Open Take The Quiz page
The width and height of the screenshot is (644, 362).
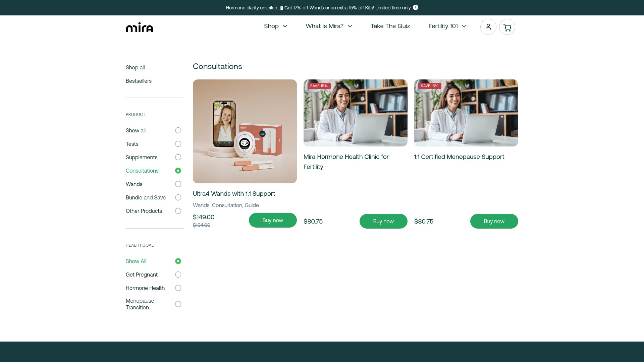pos(390,26)
